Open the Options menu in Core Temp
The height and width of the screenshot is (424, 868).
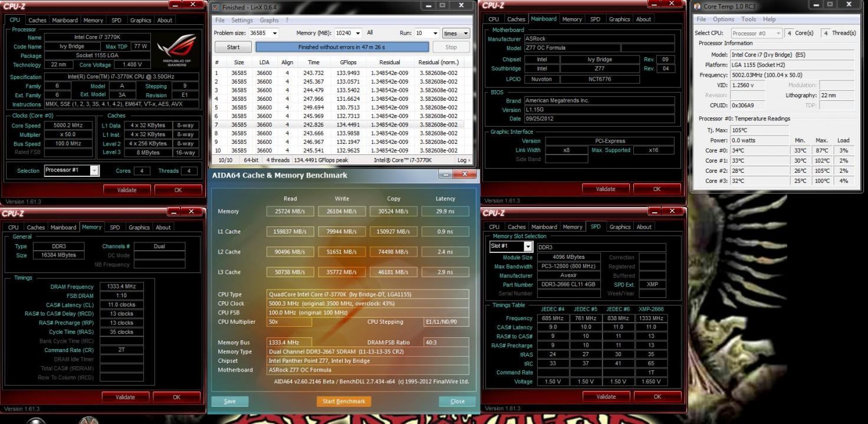[x=724, y=19]
